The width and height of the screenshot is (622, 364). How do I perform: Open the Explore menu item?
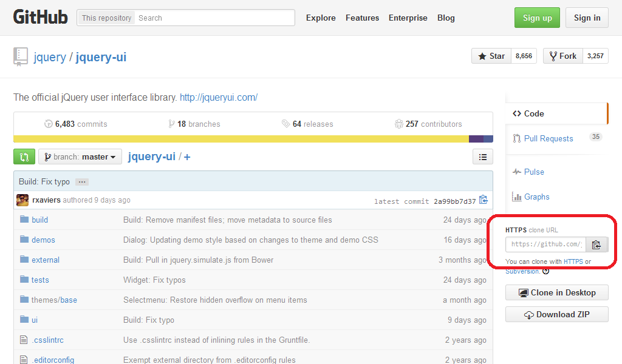tap(321, 18)
